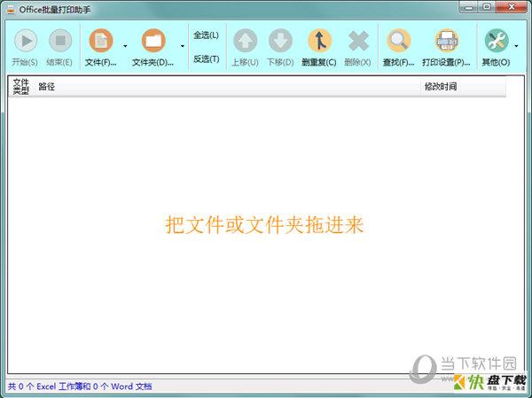Maximize the Office批量打印助手 window
Screen dimensions: 532x398
(487, 7)
